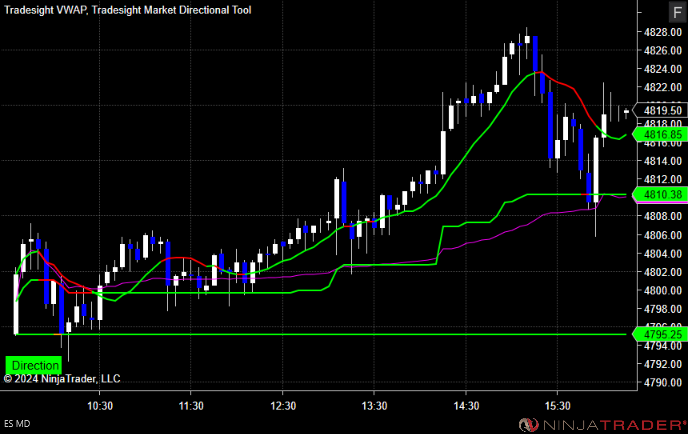Click the 13:30 time axis label

tap(374, 406)
